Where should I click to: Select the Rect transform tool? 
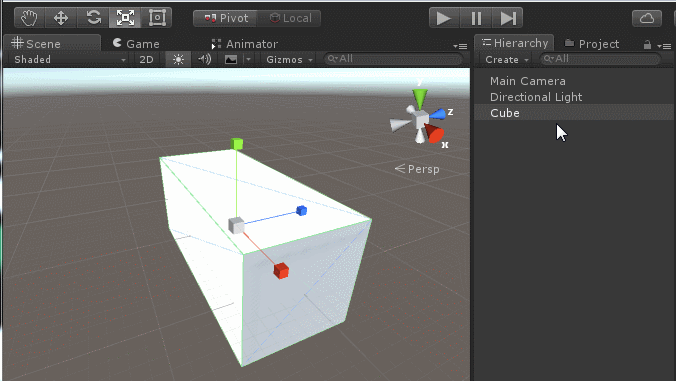[156, 18]
